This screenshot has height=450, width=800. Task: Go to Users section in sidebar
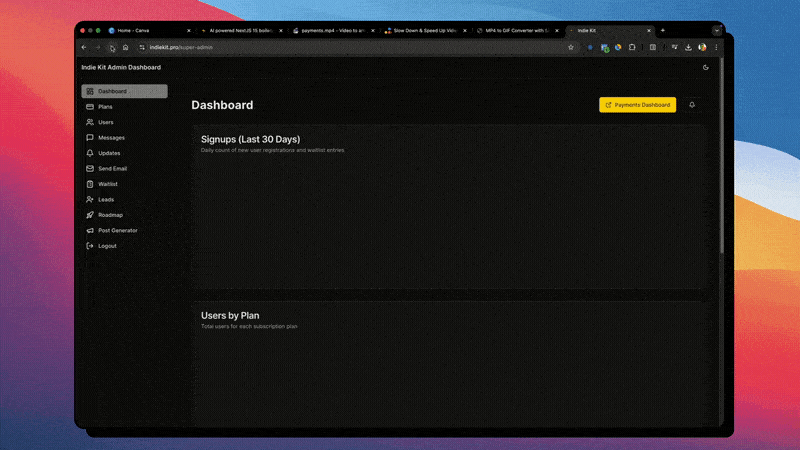point(105,122)
